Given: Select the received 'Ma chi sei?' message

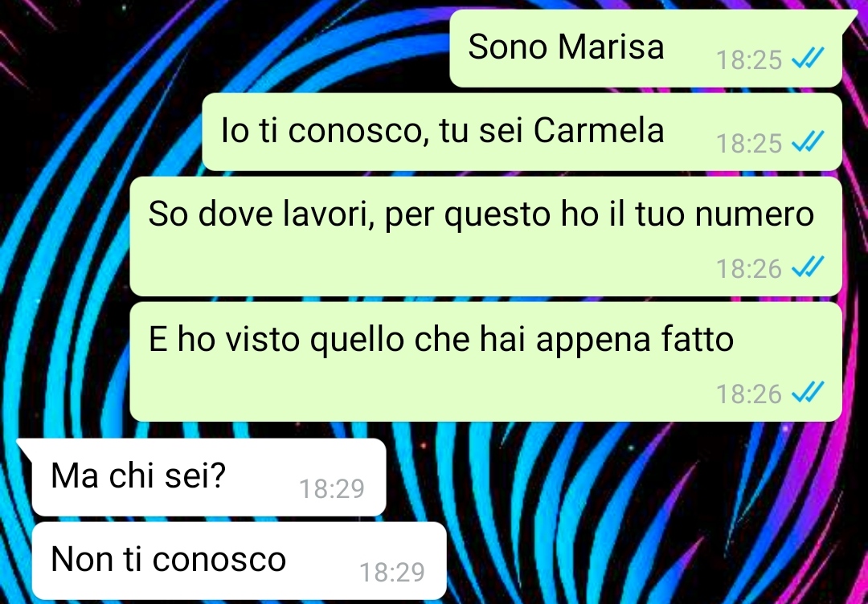Looking at the screenshot, I should 209,477.
